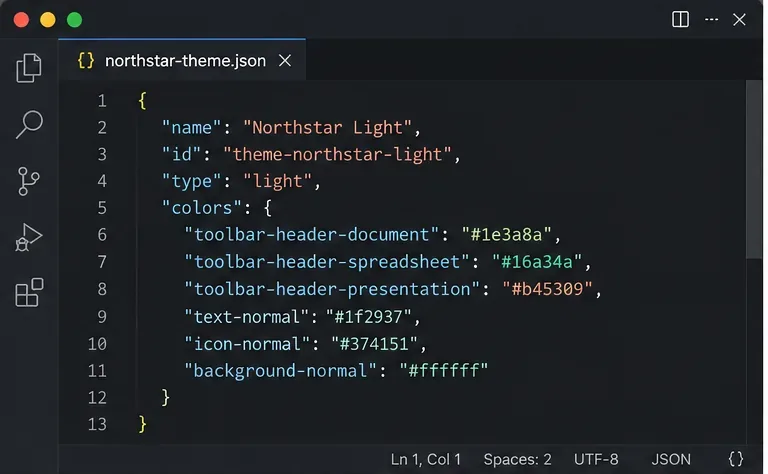Click the "id" key
This screenshot has width=768, height=474.
[x=182, y=155]
